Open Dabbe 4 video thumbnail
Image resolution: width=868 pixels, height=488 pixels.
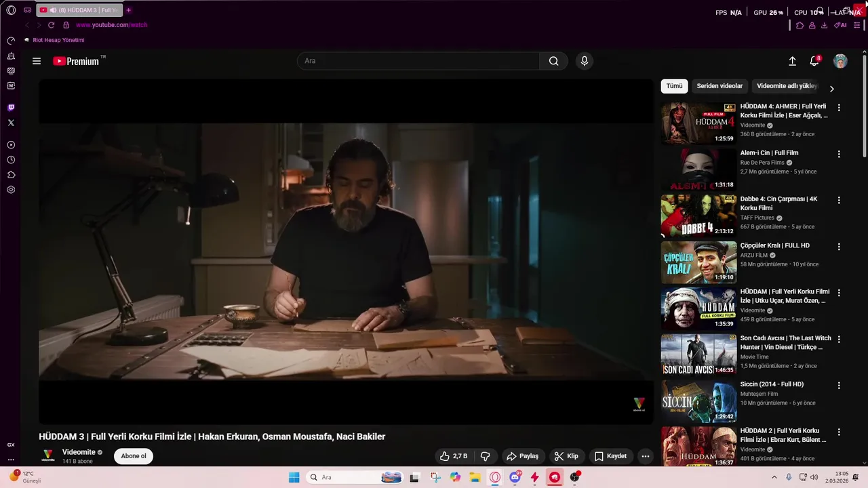pyautogui.click(x=698, y=216)
